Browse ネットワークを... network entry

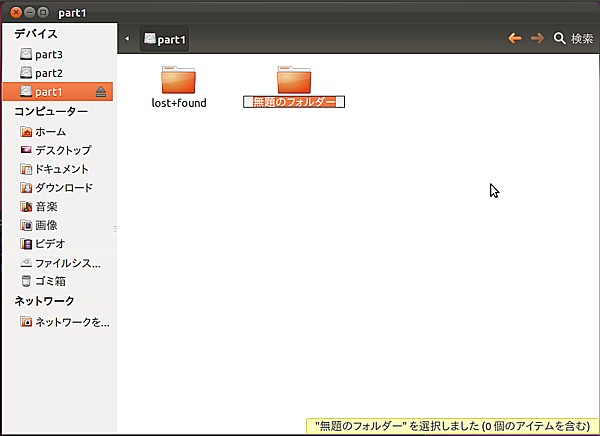pyautogui.click(x=58, y=322)
